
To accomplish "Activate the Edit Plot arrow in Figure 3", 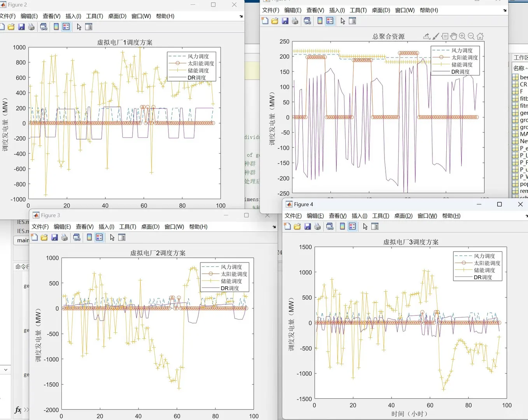I will tap(112, 238).
